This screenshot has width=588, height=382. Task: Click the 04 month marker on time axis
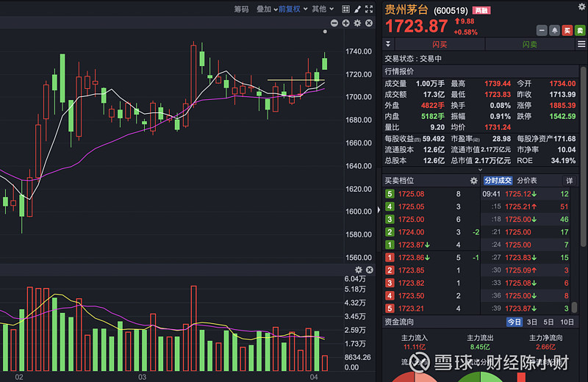(314, 377)
